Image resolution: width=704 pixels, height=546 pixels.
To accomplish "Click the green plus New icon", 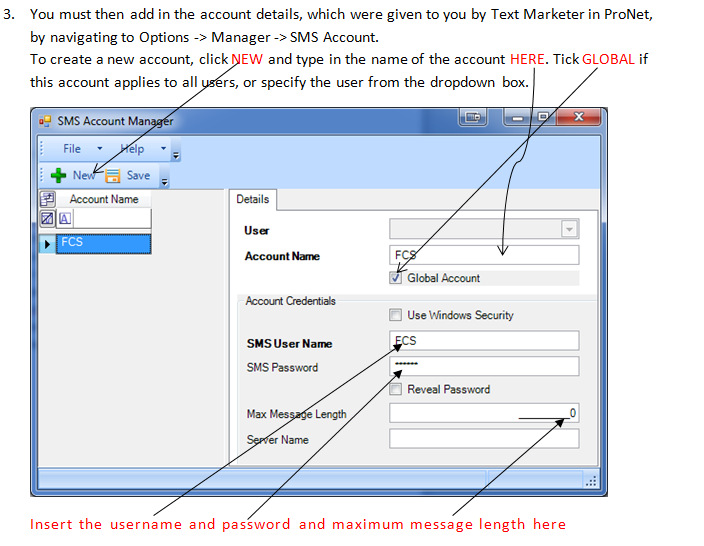I will (x=56, y=176).
